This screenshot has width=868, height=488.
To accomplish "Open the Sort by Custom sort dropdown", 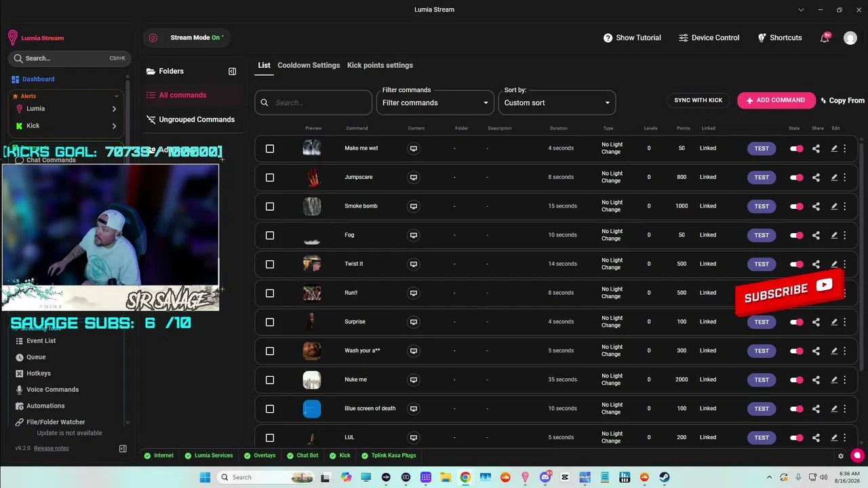I will 557,103.
